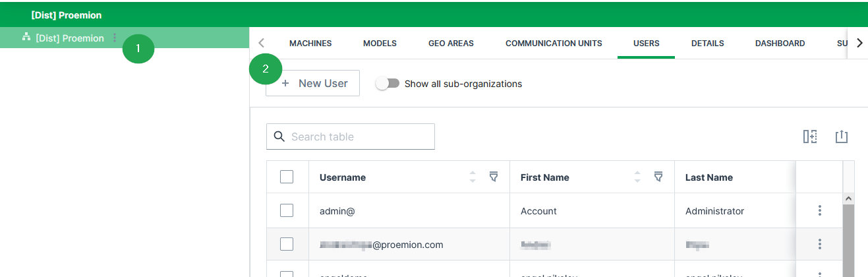Image resolution: width=868 pixels, height=277 pixels.
Task: Toggle Show all sub-organizations switch
Action: click(388, 84)
